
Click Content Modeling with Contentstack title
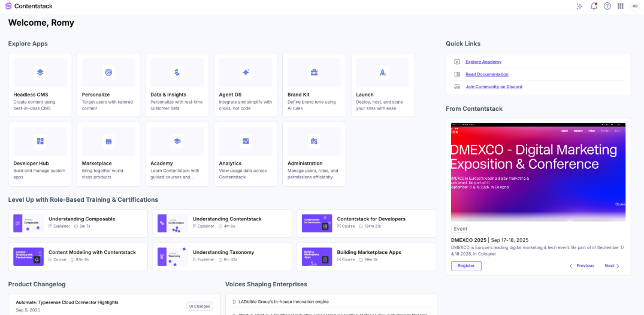[92, 252]
